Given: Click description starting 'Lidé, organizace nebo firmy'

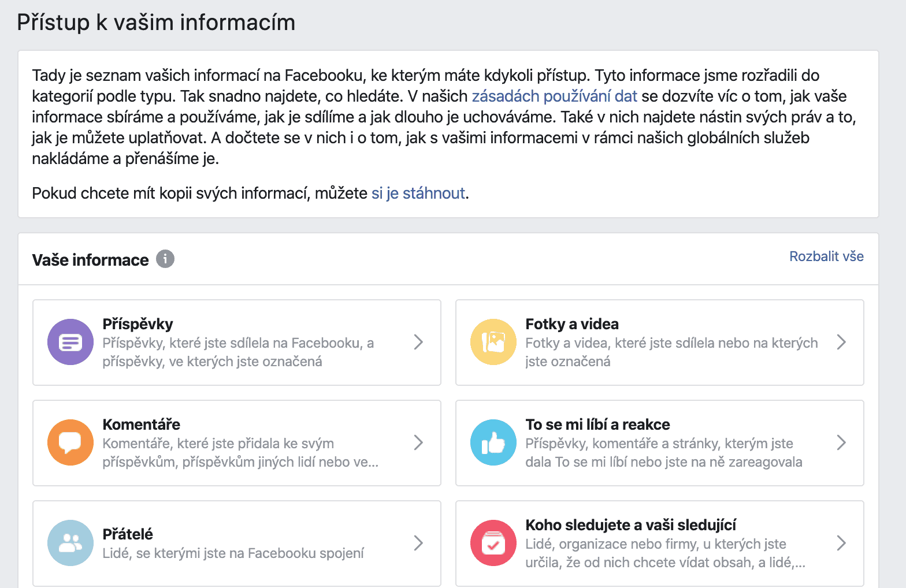Looking at the screenshot, I should point(665,553).
